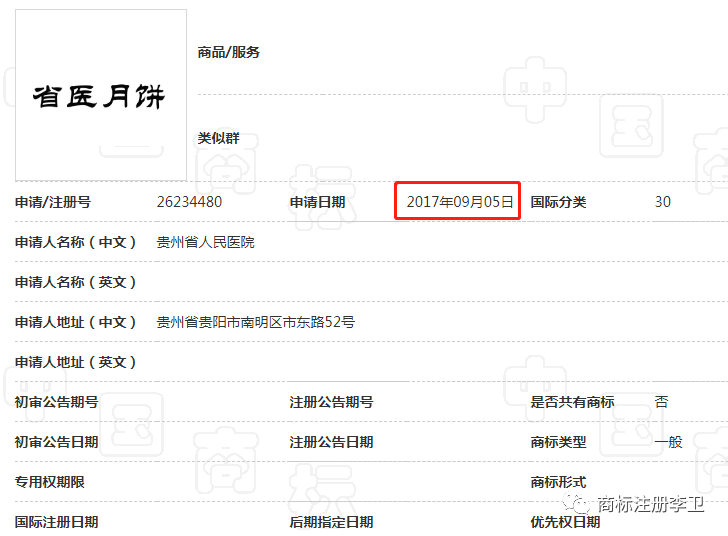Select the date 2017年09月05日

pyautogui.click(x=460, y=202)
